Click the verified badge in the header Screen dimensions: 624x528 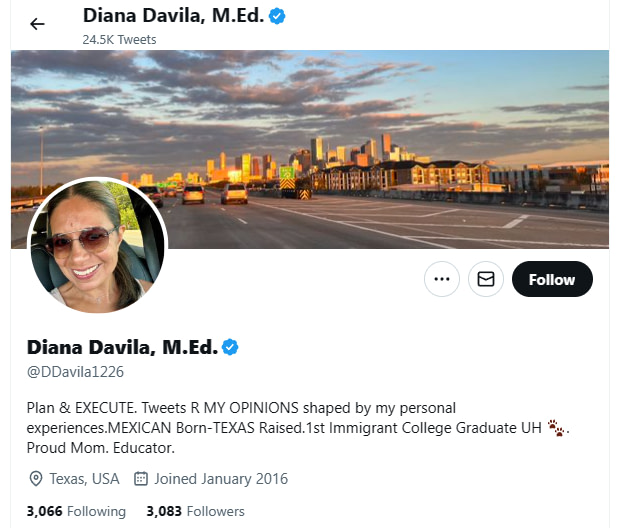coord(277,16)
